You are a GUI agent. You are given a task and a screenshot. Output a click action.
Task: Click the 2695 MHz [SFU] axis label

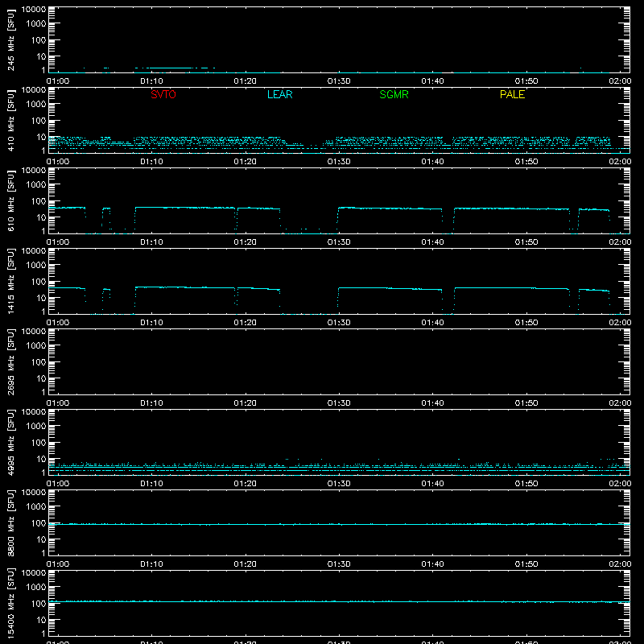click(11, 361)
